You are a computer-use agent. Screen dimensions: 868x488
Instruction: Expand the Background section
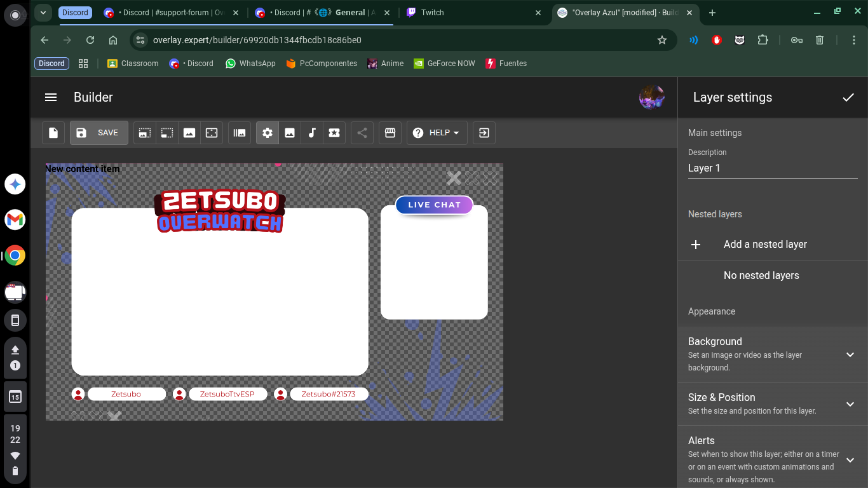click(x=850, y=355)
